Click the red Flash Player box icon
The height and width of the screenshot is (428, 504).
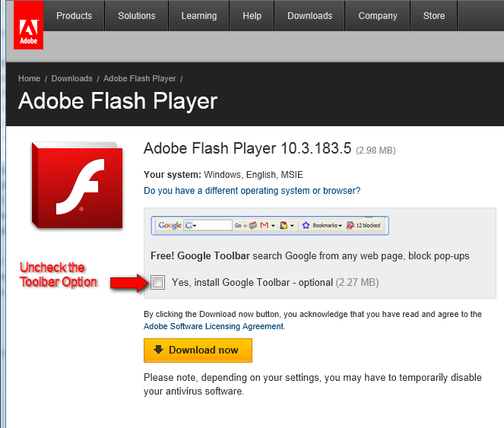point(77,185)
